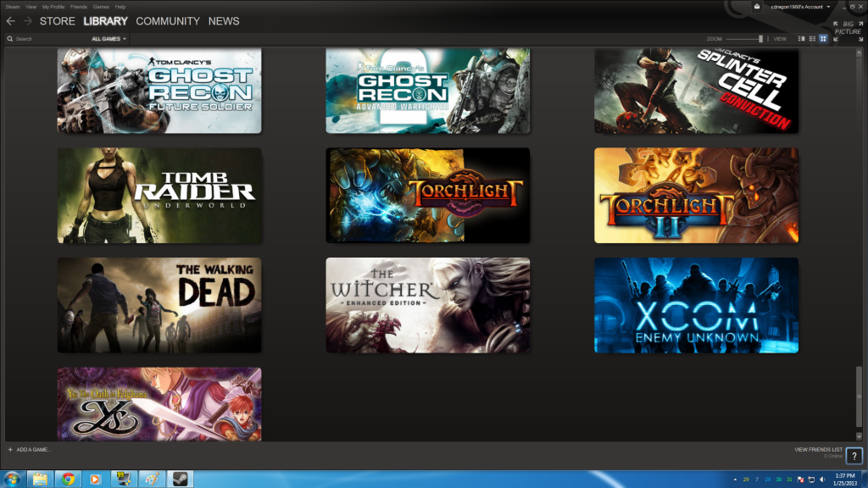Open the question mark help button
Screen dimensions: 868x488
pyautogui.click(x=854, y=456)
